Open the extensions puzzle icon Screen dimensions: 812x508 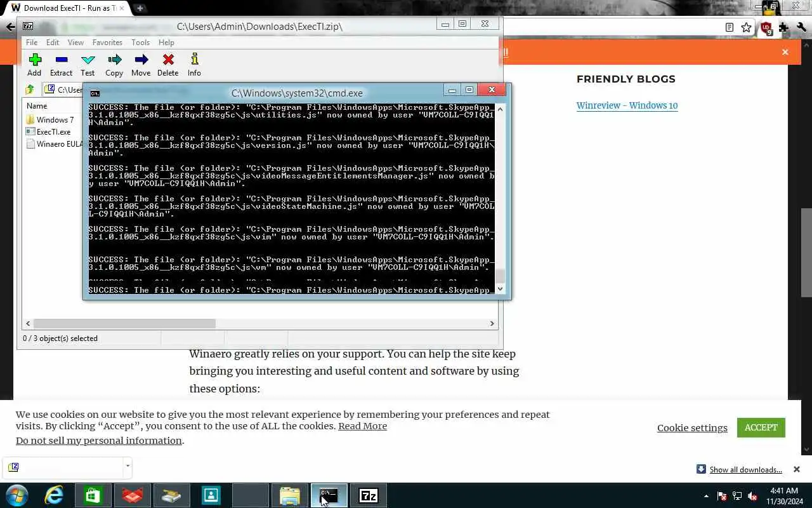(784, 27)
